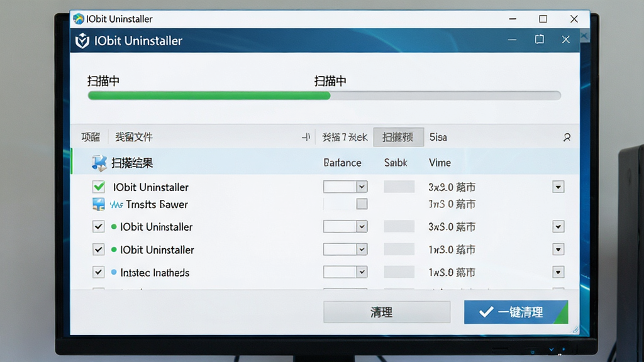Viewport: 644px width, 362px height.
Task: Select the 5isa tab
Action: 438,137
